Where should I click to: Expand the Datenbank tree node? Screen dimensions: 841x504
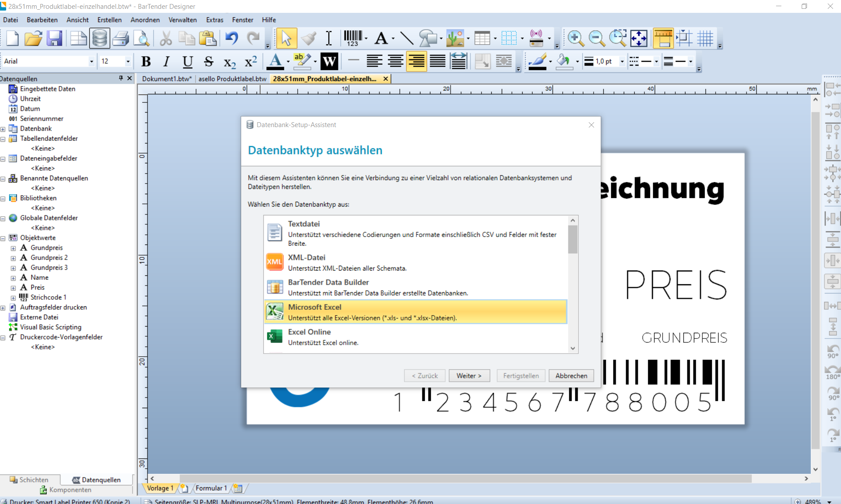point(3,129)
